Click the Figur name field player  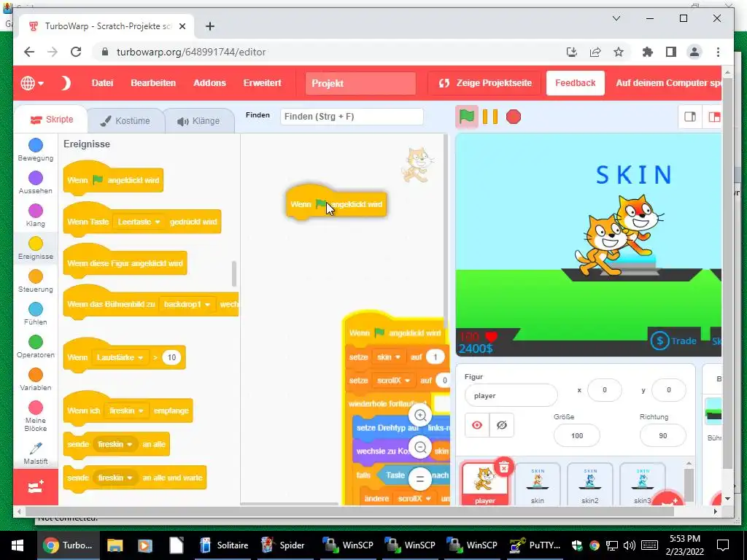pyautogui.click(x=511, y=396)
